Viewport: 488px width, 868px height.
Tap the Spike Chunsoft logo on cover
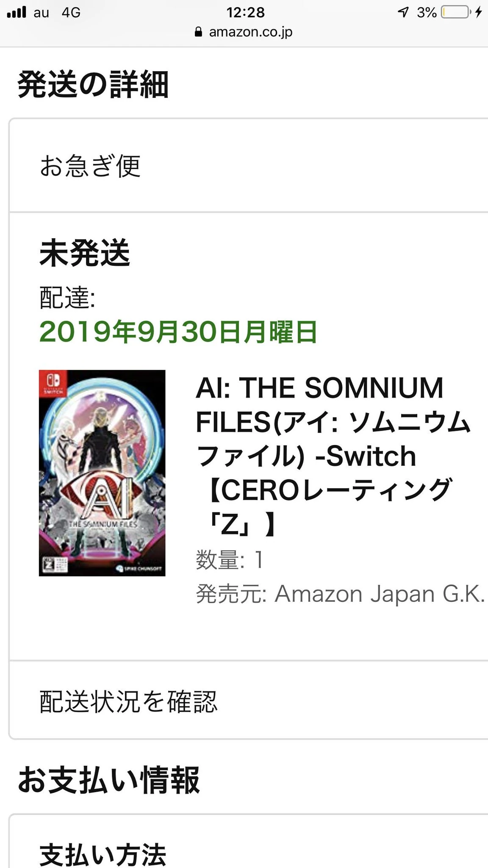(139, 568)
